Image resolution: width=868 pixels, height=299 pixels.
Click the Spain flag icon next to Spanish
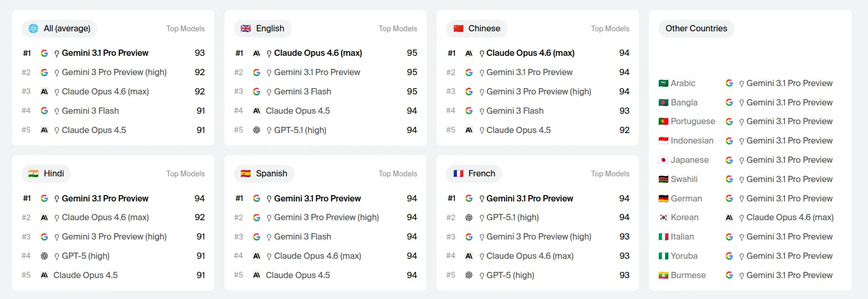pyautogui.click(x=246, y=173)
